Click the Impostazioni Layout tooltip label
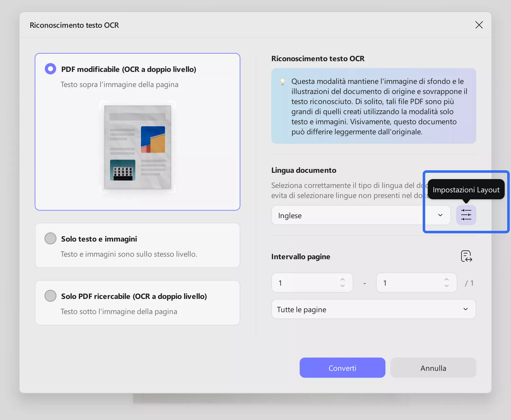 (466, 190)
